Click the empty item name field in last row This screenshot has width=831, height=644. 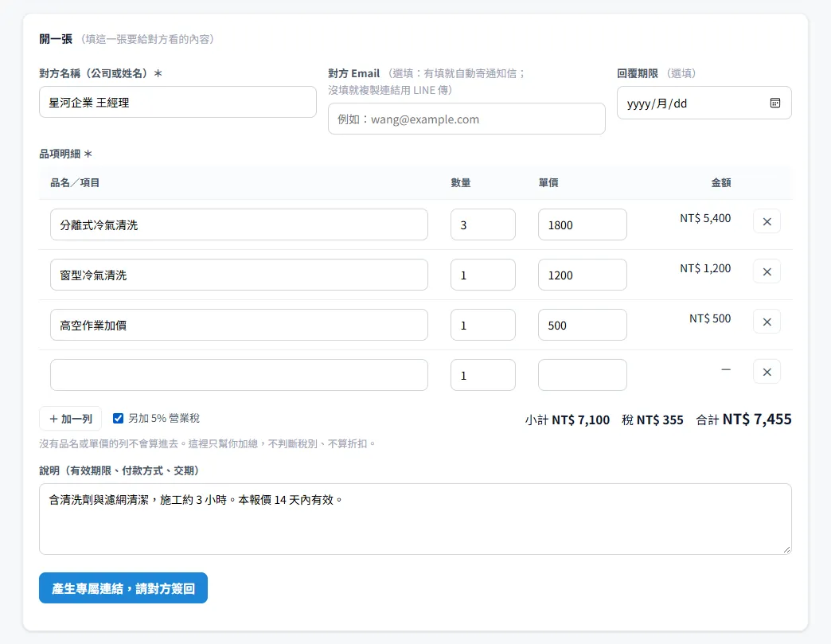pyautogui.click(x=239, y=375)
